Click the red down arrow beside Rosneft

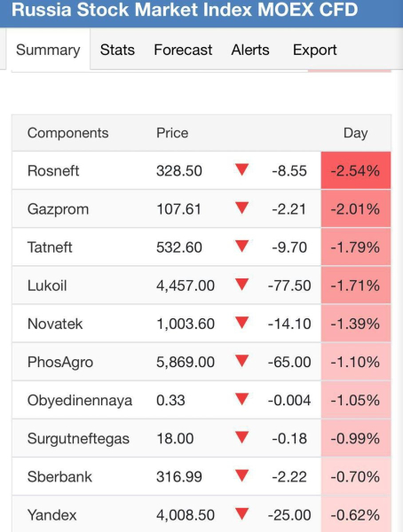[x=241, y=169]
